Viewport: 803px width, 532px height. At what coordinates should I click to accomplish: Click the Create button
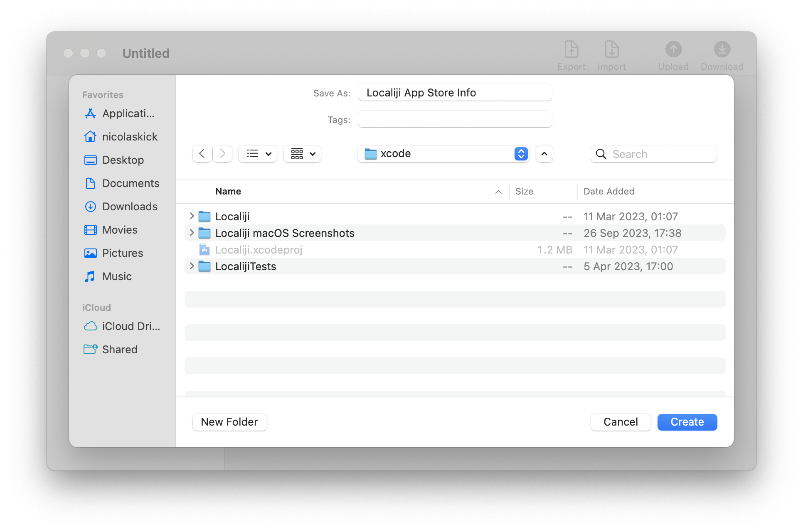687,422
